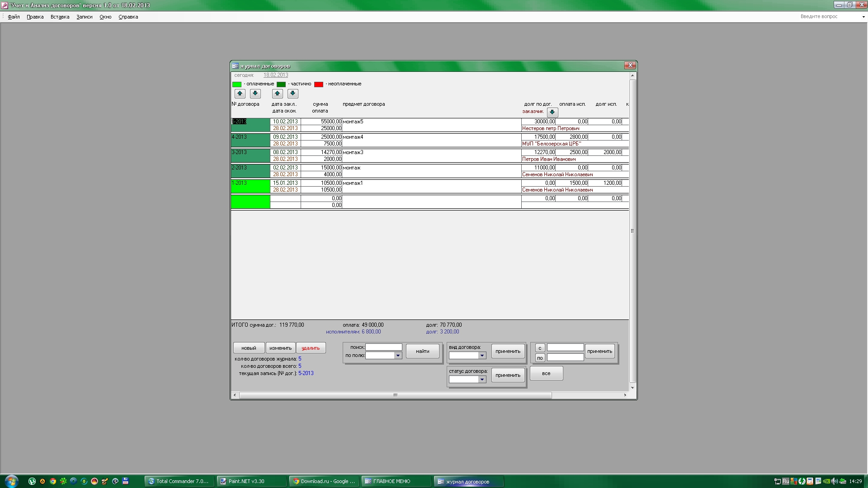Screen dimensions: 868x488
Task: Click the по date button
Action: tap(540, 358)
